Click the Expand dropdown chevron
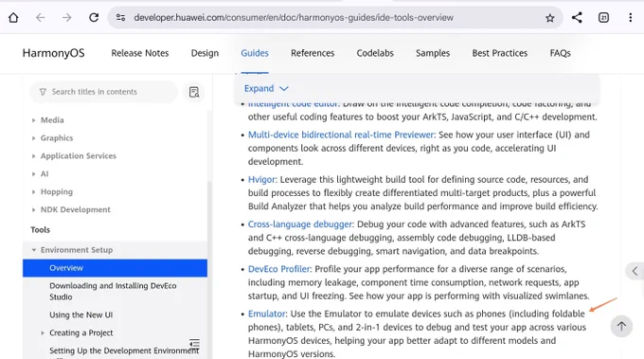 point(284,89)
